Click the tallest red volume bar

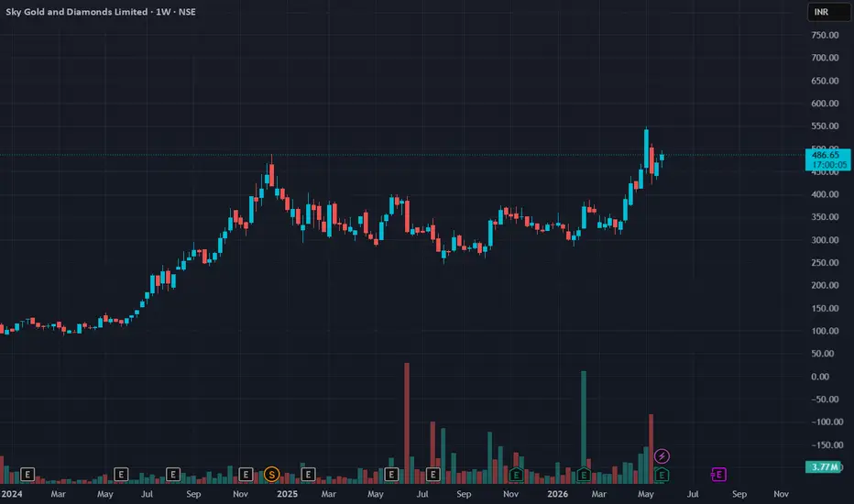pyautogui.click(x=407, y=422)
